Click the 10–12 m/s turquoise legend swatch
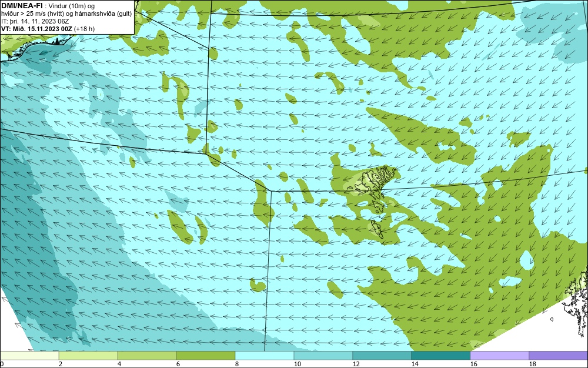 click(323, 356)
